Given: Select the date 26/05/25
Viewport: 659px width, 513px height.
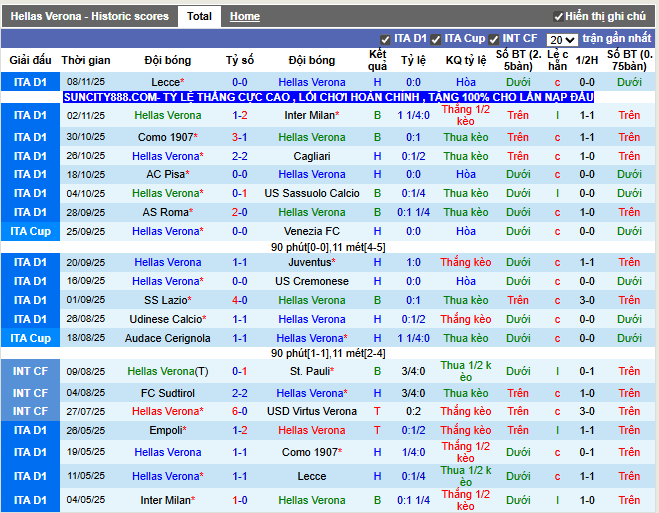Looking at the screenshot, I should click(86, 430).
